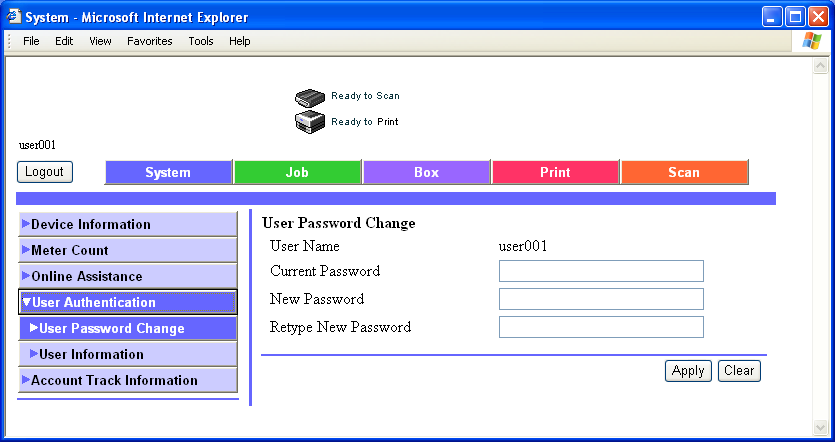Close the Internet Explorer window

click(818, 17)
